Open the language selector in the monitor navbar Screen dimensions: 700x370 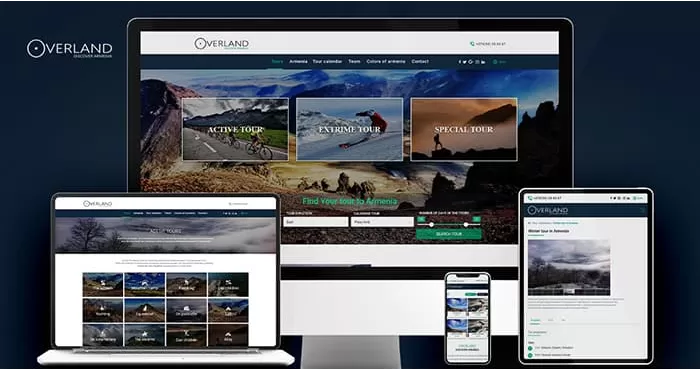tap(500, 62)
